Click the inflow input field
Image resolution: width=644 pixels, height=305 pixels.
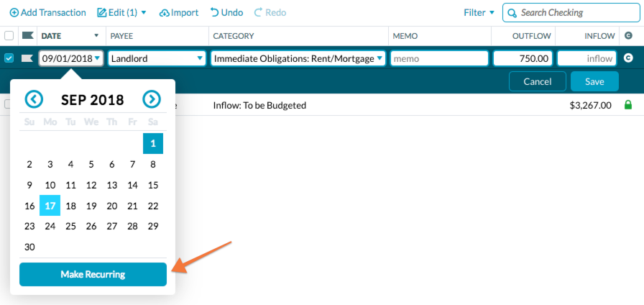click(x=586, y=58)
